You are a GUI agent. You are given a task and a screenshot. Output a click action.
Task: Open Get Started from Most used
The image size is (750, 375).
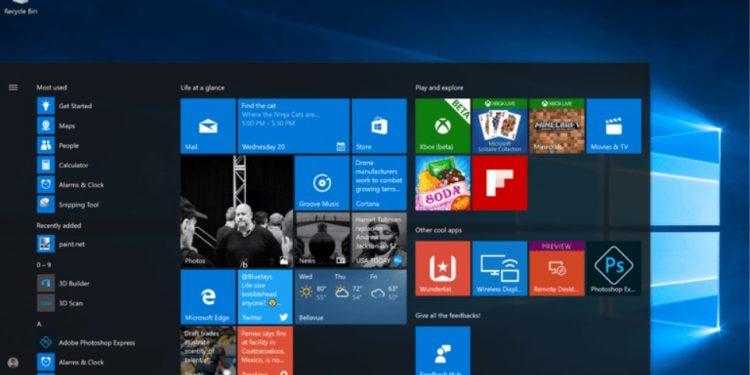coord(65,106)
